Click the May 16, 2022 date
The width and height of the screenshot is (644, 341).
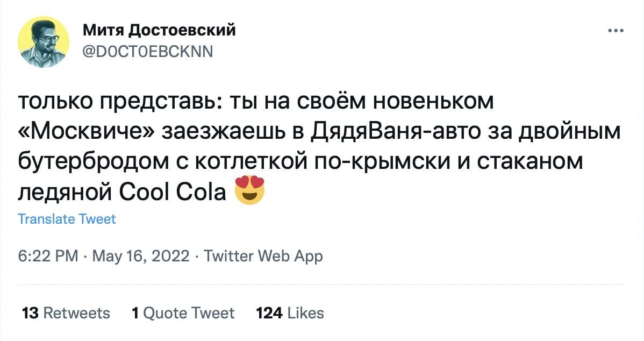[x=141, y=256]
